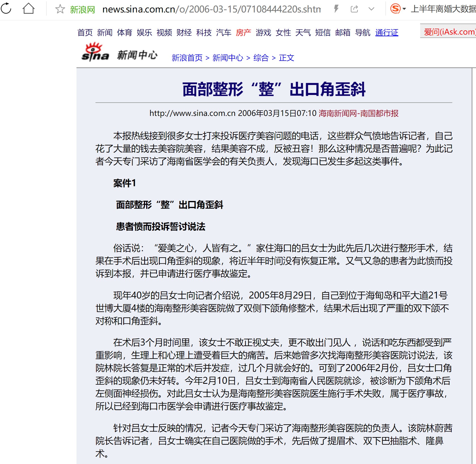Click the green 新浪网 site label

point(82,10)
